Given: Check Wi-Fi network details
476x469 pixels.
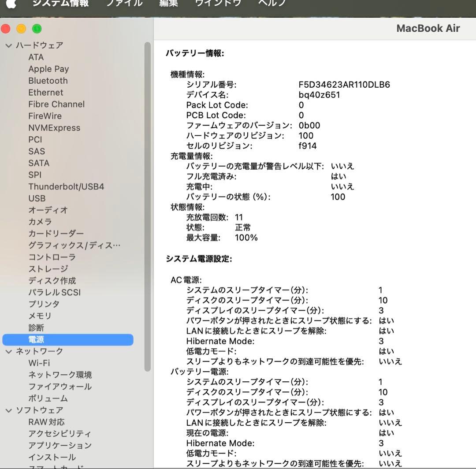Looking at the screenshot, I should tap(39, 363).
